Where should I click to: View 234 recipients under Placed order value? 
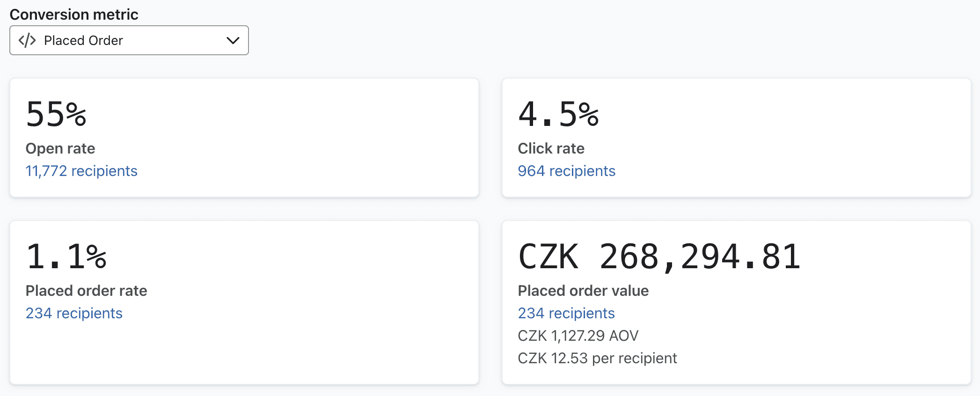(x=566, y=313)
